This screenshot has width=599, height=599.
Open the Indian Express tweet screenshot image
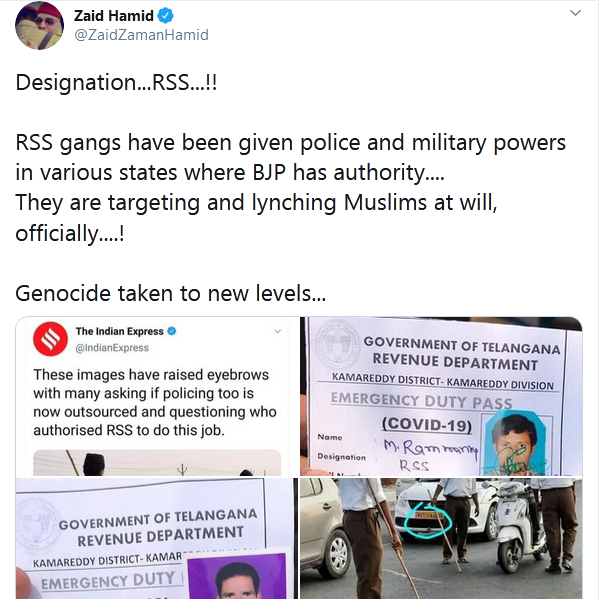pyautogui.click(x=157, y=396)
